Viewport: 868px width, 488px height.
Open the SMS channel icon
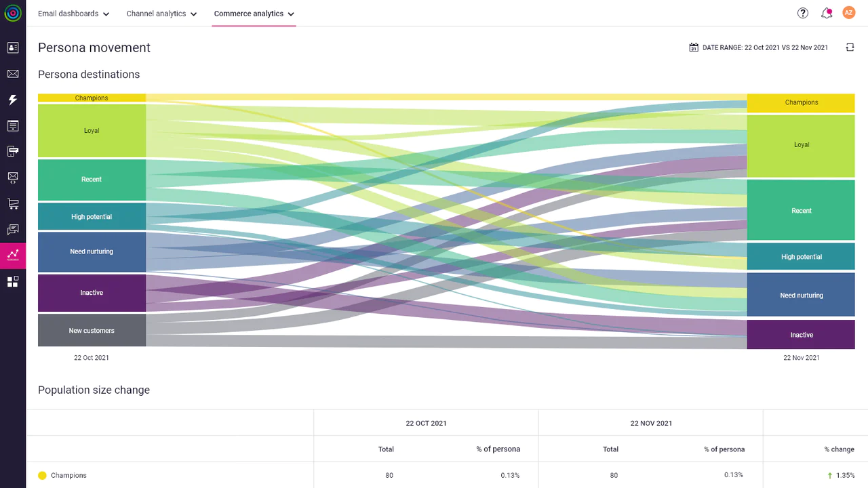pos(13,151)
